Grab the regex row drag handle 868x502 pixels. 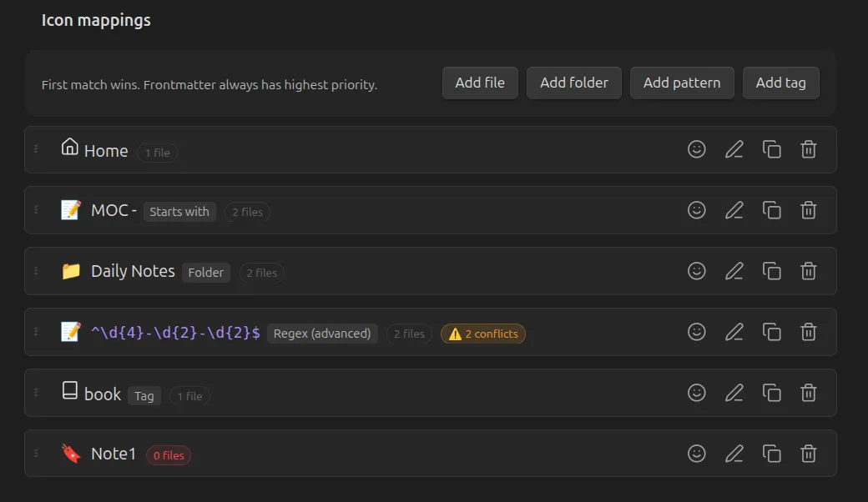(x=36, y=331)
